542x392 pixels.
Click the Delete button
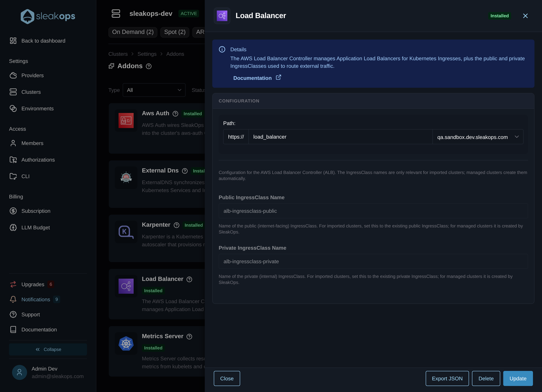pyautogui.click(x=486, y=378)
